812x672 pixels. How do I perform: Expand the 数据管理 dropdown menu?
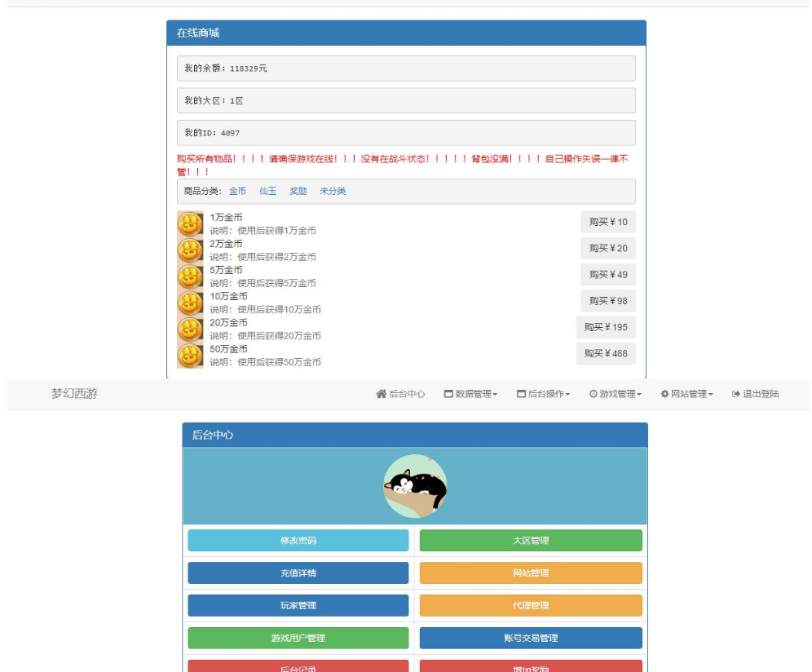470,394
